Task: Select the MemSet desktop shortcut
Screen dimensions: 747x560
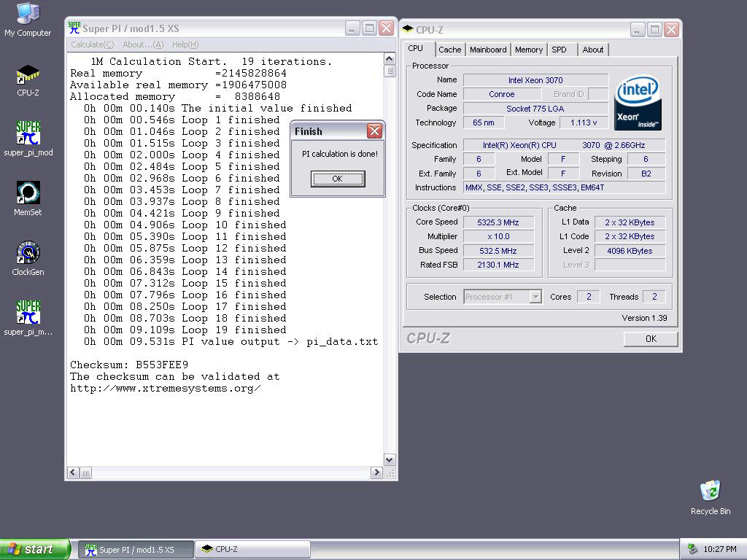Action: click(28, 198)
